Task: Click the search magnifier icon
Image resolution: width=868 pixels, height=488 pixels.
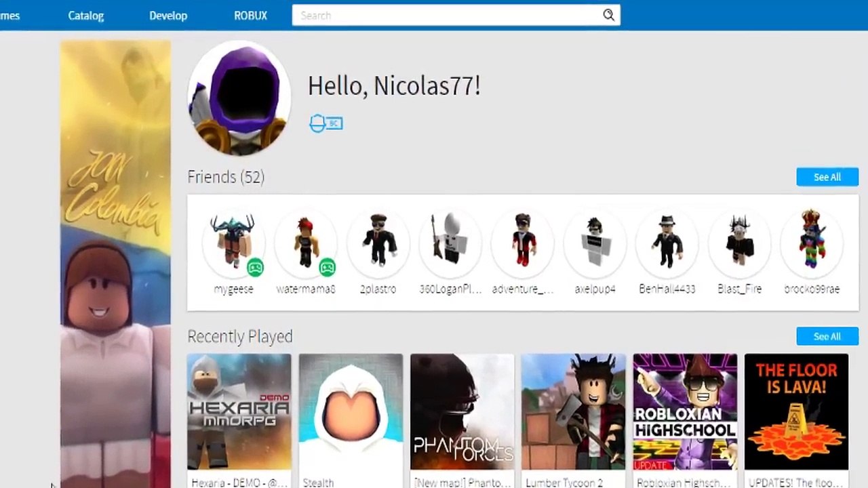Action: 608,15
